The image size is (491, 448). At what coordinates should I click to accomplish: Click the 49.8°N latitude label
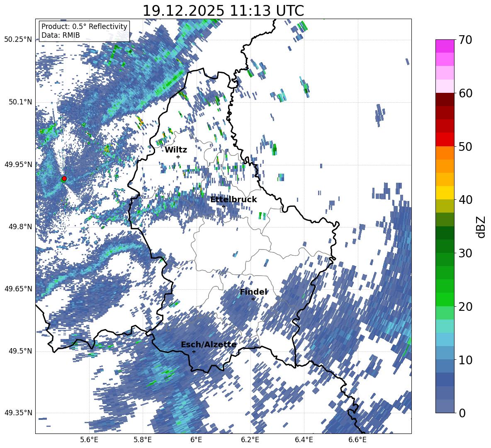pyautogui.click(x=20, y=227)
